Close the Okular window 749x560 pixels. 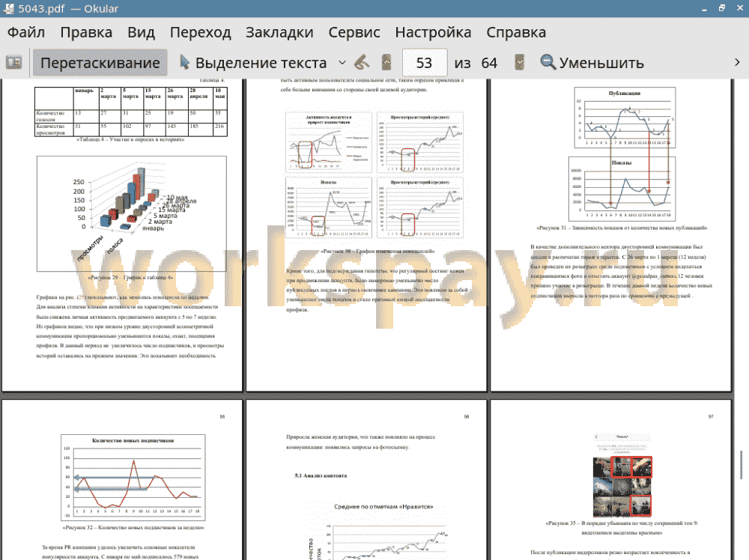tap(740, 8)
